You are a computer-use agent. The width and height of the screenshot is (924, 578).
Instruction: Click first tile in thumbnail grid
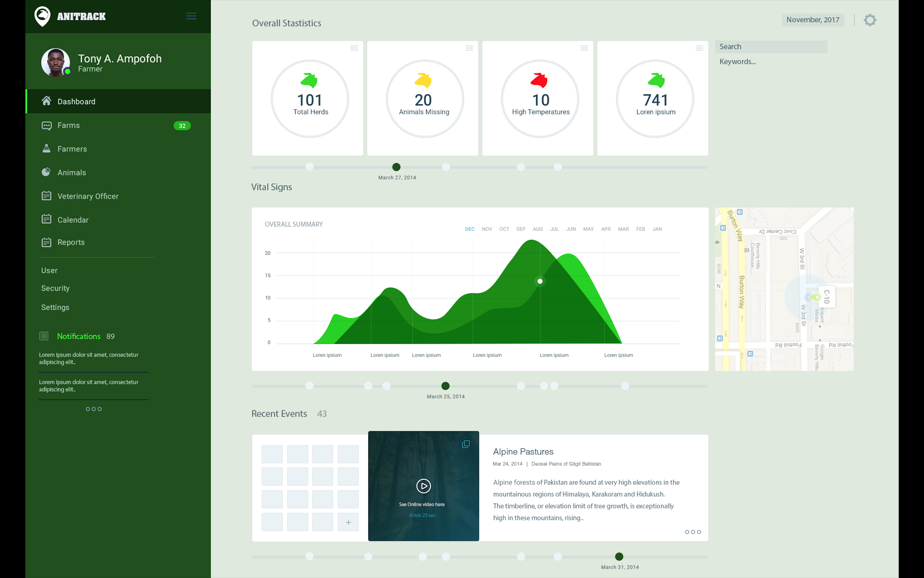click(272, 454)
